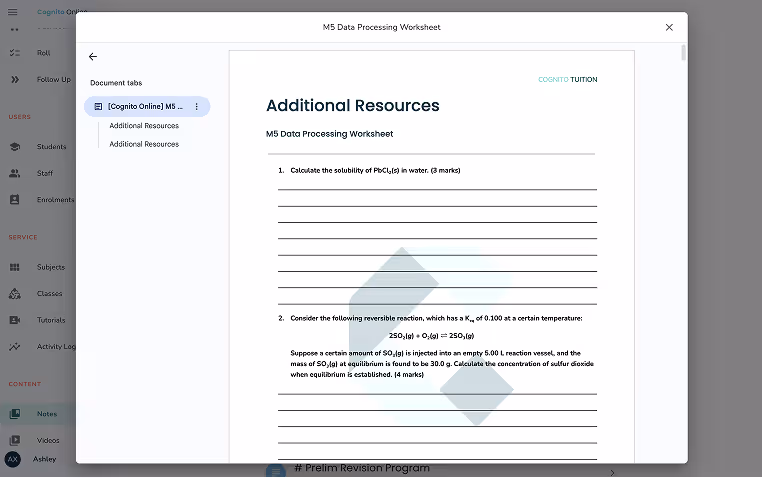This screenshot has height=478, width=762.
Task: Click question 1 about PbCl2 solubility
Action: [x=375, y=171]
